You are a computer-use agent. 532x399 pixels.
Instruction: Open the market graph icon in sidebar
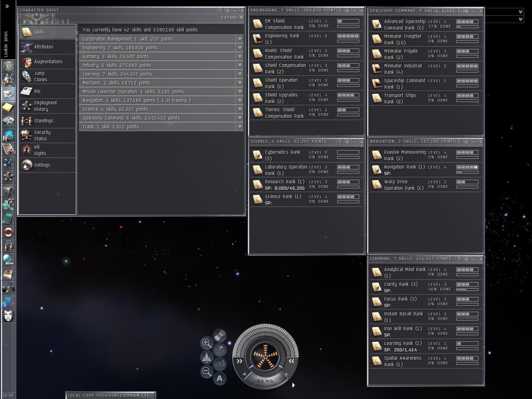coord(8,121)
